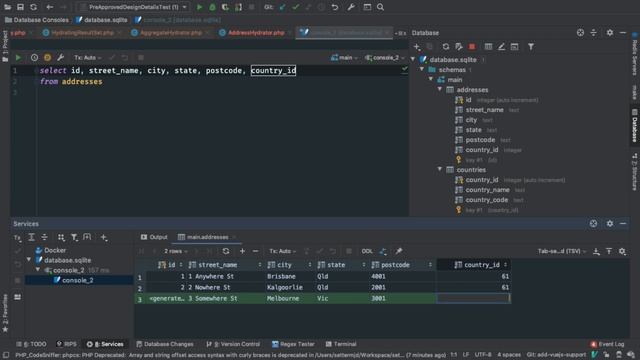Open settings with the top toolbar wrench icon

pyautogui.click(x=351, y=7)
